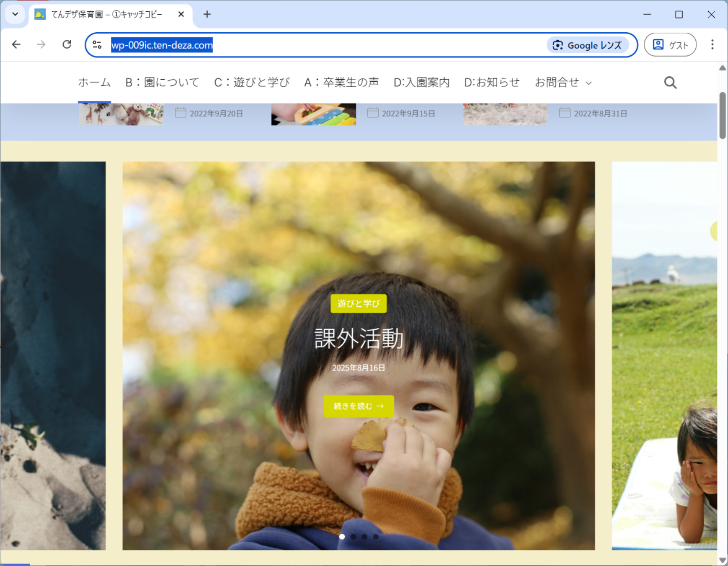Open the ゲスト profile button

coord(670,45)
